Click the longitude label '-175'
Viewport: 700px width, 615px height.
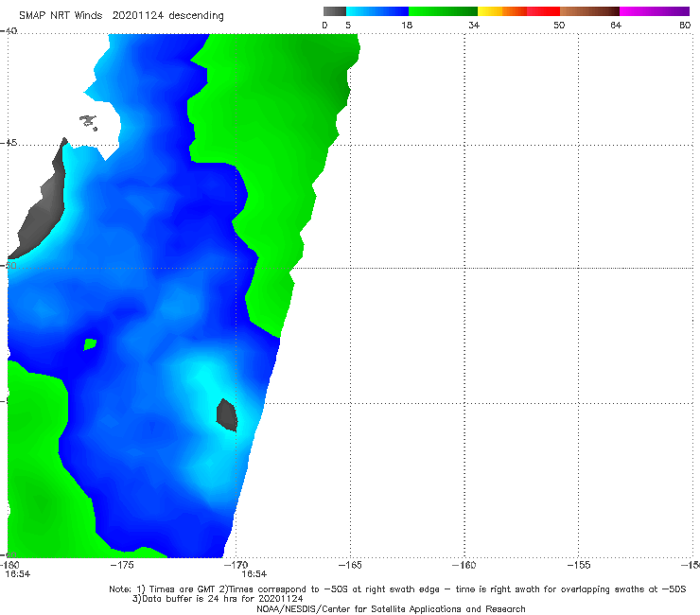click(122, 565)
